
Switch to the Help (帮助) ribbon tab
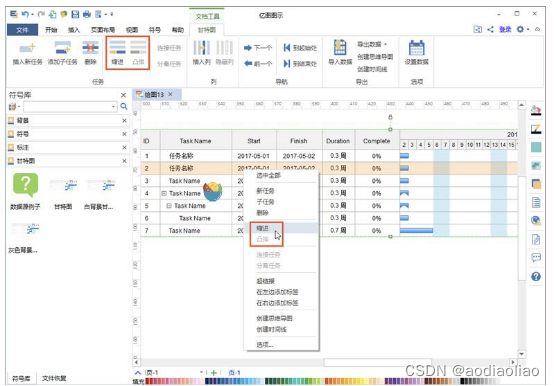point(178,30)
